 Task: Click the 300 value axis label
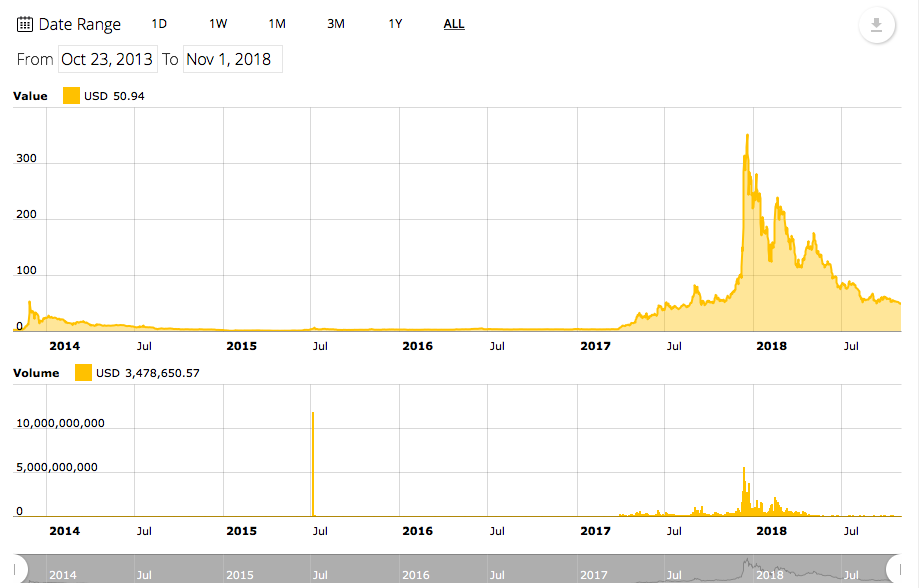coord(26,158)
